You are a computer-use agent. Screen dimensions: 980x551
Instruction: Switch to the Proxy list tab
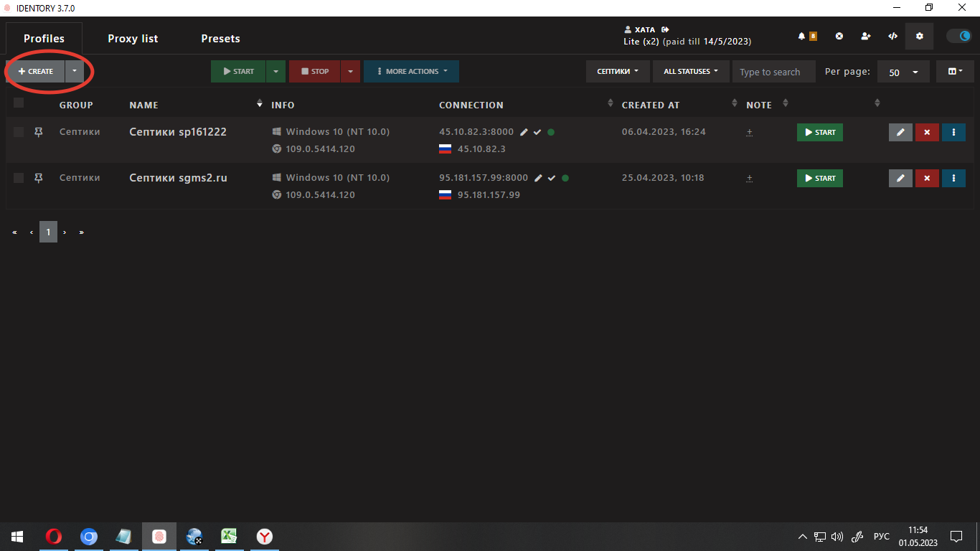point(133,39)
